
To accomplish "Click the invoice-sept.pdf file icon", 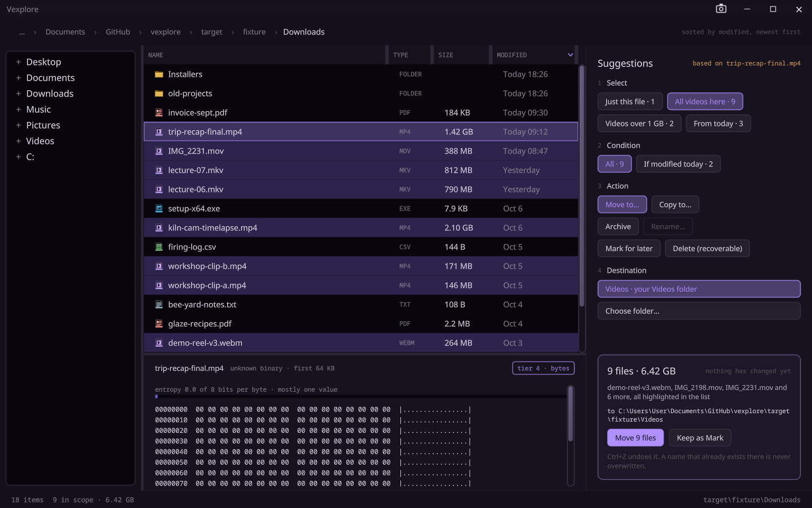I will tap(159, 113).
